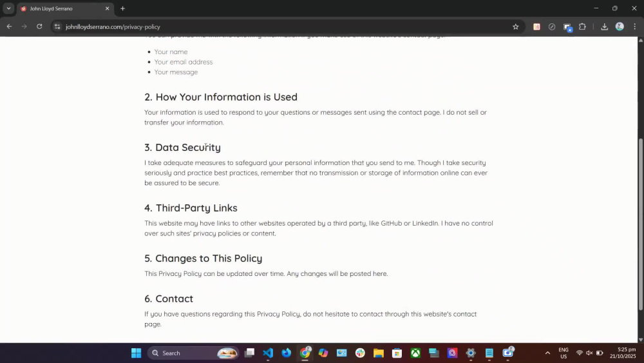Show hidden system tray icons
The height and width of the screenshot is (363, 644).
[547, 353]
